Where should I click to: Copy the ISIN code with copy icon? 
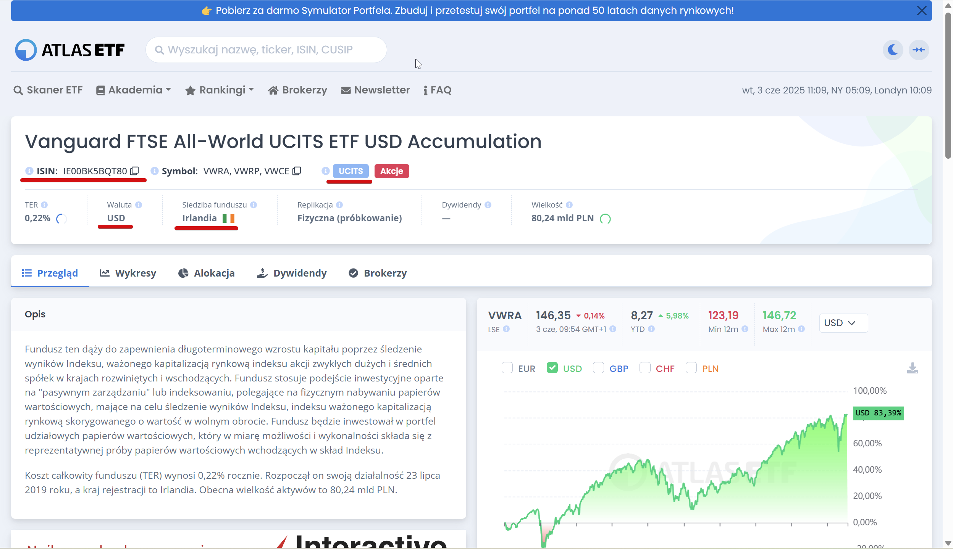coord(134,171)
